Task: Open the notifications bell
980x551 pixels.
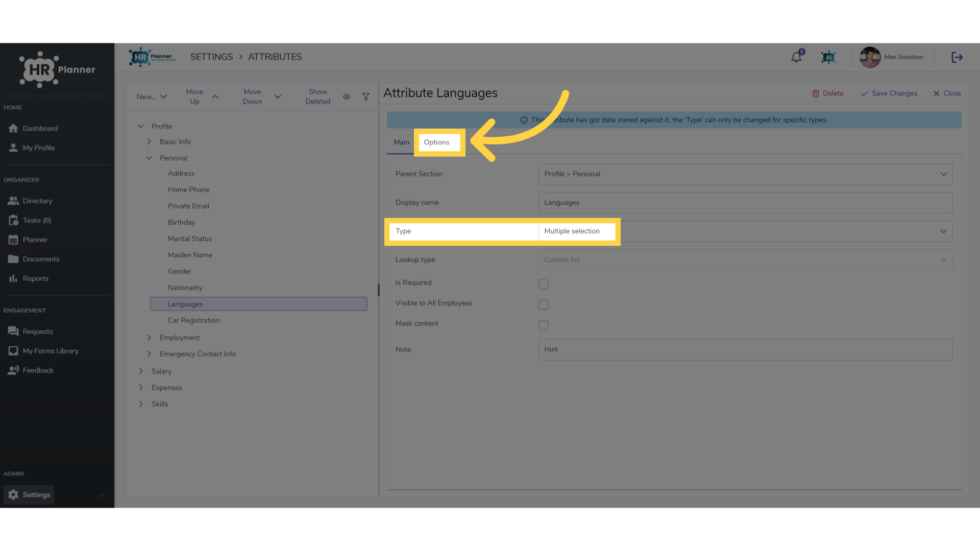Action: [x=796, y=57]
